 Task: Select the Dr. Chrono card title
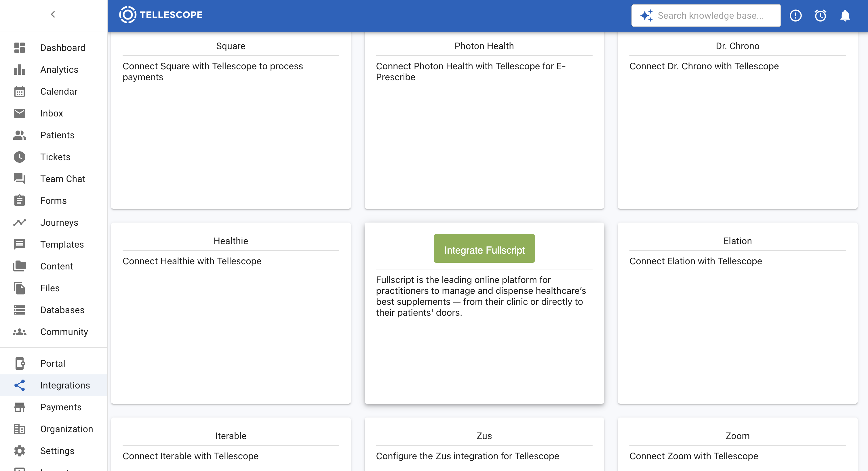[738, 46]
